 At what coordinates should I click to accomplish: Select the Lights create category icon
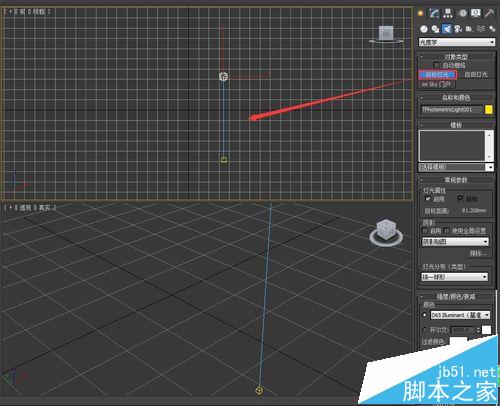[447, 29]
